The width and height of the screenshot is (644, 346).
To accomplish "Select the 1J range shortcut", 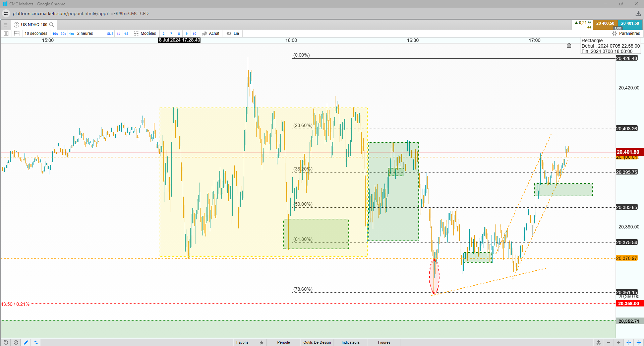I will [118, 33].
